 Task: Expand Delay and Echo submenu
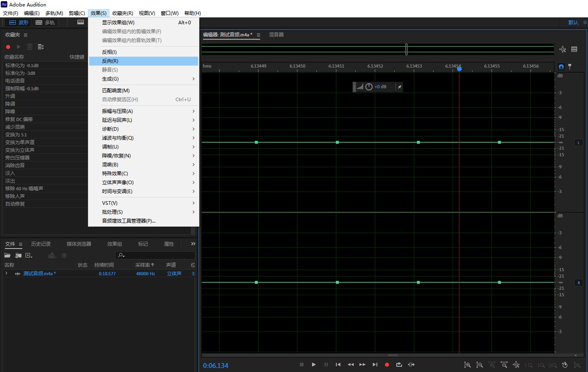pos(144,120)
